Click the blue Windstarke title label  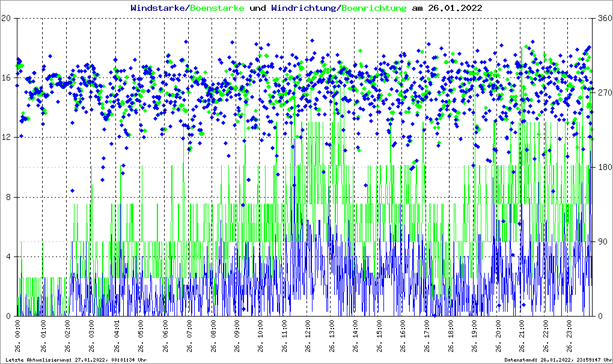point(159,8)
